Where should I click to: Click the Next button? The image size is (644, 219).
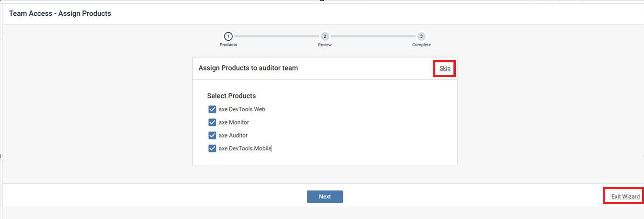(325, 196)
